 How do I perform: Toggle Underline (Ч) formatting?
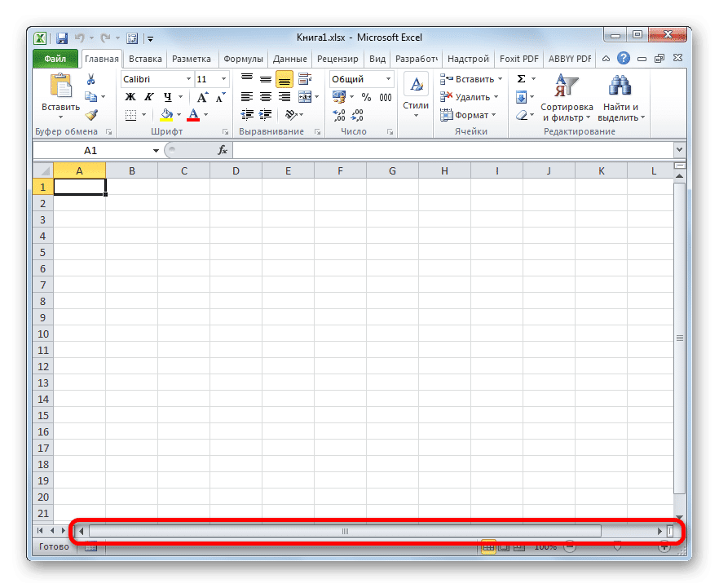click(x=168, y=97)
